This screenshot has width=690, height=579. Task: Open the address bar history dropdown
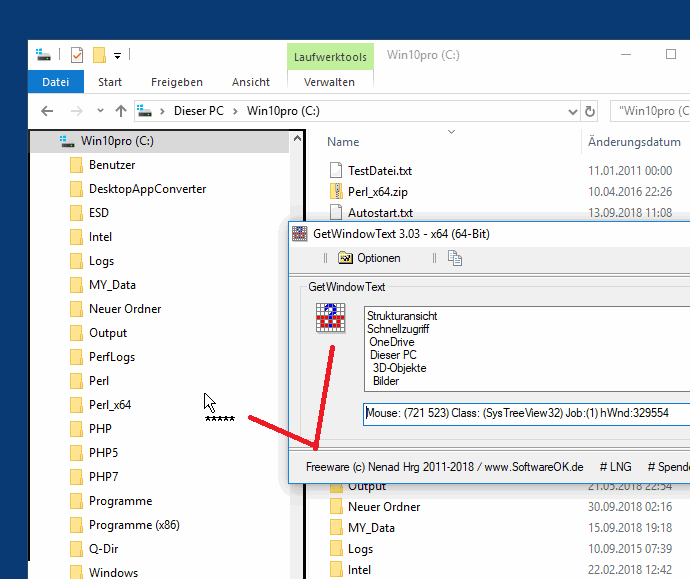point(573,111)
